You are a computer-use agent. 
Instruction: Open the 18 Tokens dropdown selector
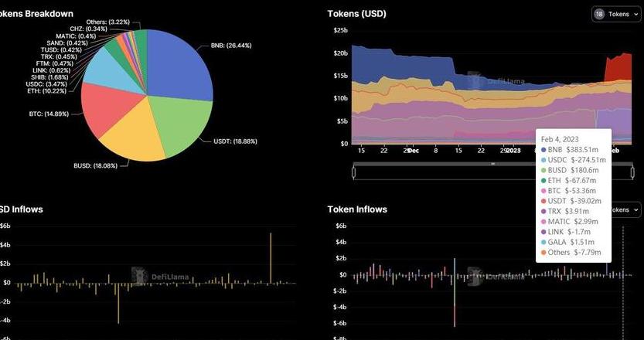pos(616,14)
